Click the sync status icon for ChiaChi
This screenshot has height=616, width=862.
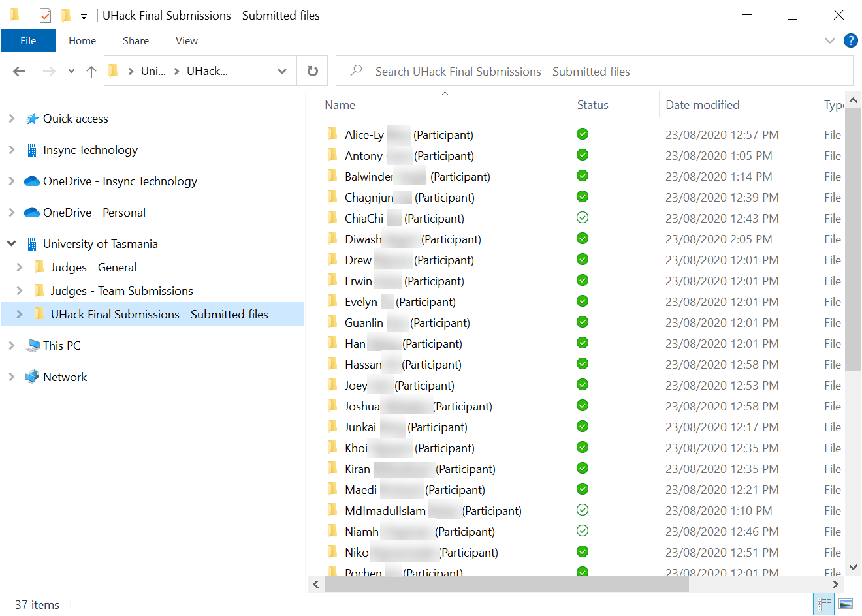pos(583,217)
